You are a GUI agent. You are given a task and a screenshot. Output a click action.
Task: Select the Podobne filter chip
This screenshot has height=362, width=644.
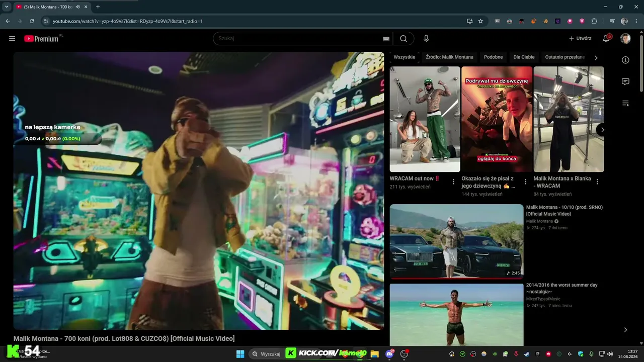point(494,57)
